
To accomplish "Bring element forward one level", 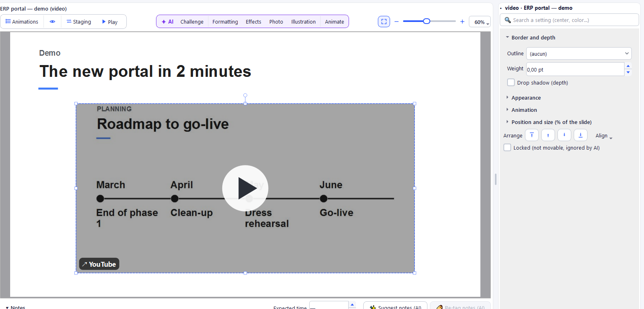I will [x=548, y=135].
